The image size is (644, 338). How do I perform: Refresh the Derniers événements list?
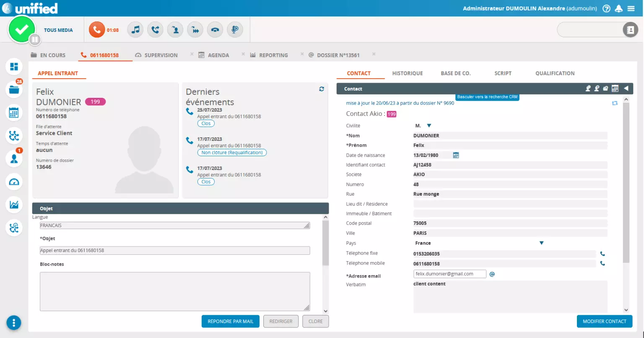coord(322,89)
